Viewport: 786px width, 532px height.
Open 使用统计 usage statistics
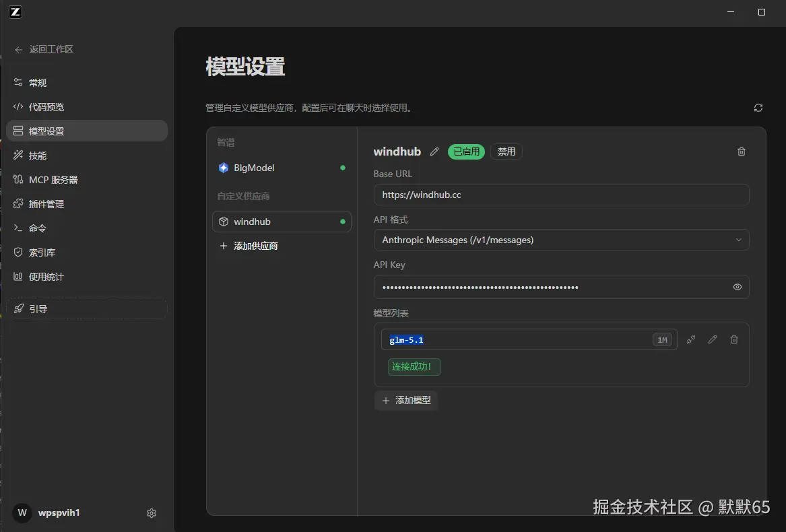coord(87,277)
